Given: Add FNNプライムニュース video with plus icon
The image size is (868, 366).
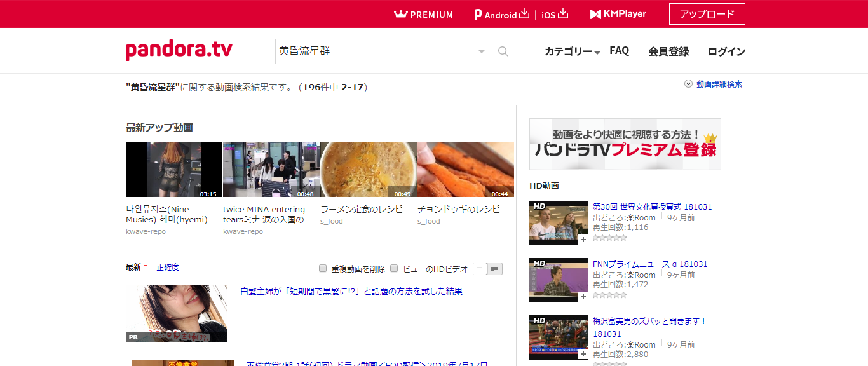Looking at the screenshot, I should pos(583,297).
